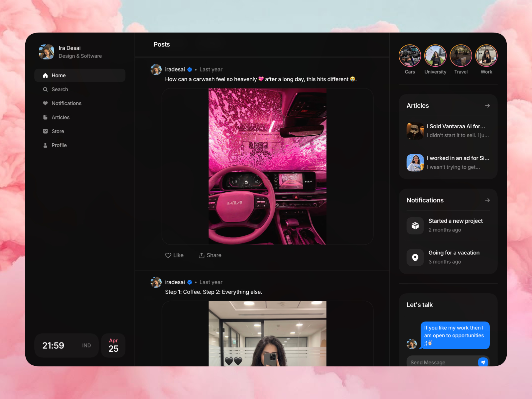This screenshot has width=532, height=399.
Task: Open the Travel story highlight
Action: (x=461, y=56)
